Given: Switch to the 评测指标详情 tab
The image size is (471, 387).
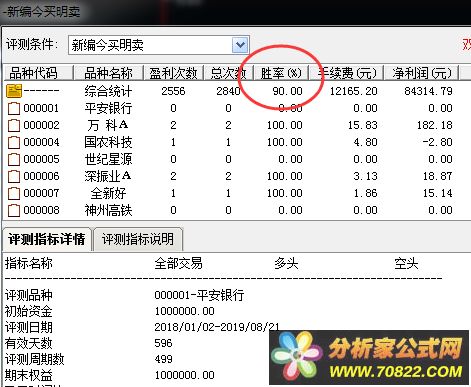Looking at the screenshot, I should coord(47,239).
